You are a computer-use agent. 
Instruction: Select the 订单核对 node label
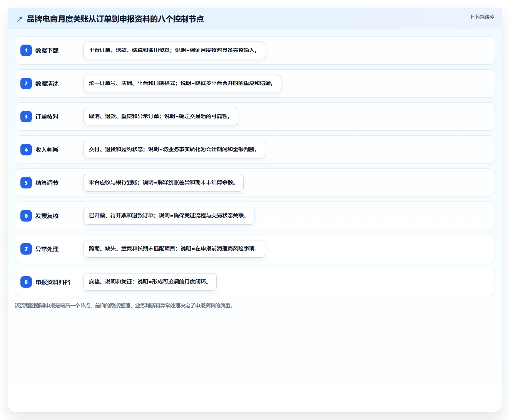coord(47,117)
